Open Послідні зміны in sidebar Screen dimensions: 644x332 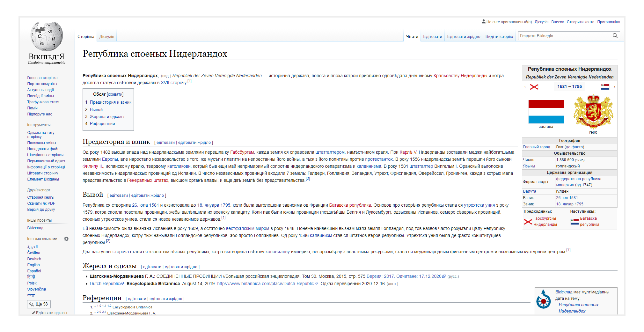tap(40, 96)
